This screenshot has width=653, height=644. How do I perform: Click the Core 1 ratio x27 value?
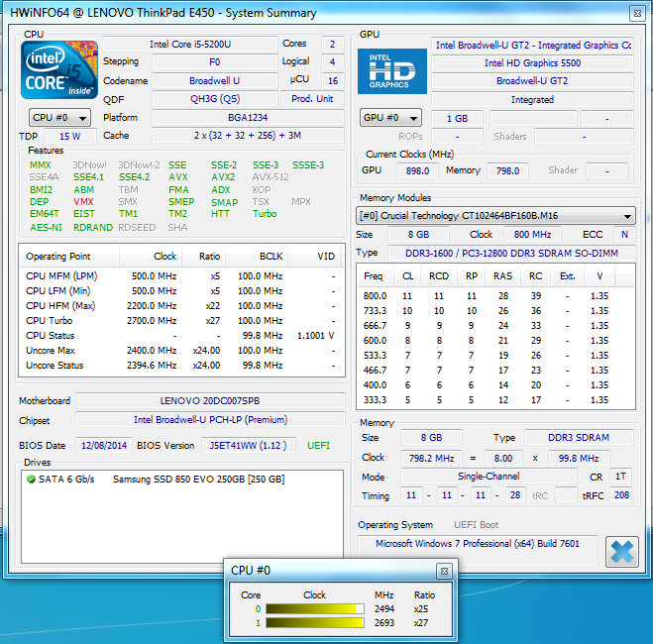click(x=421, y=623)
